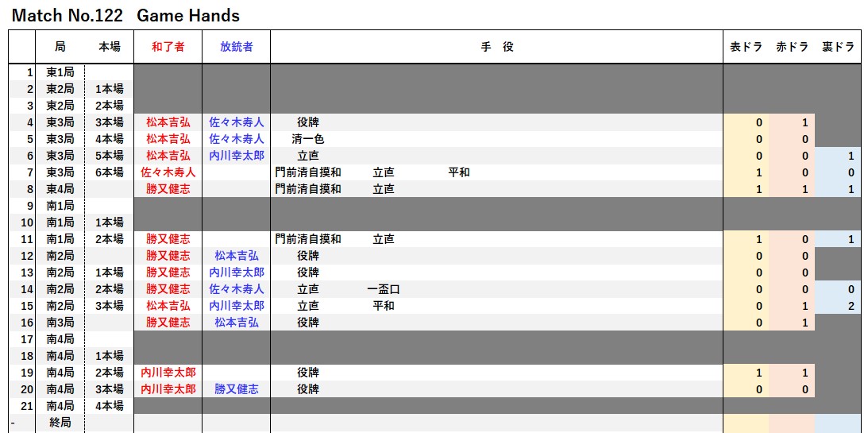Click 内川幸太郎 in row 13
868x433 pixels.
coord(237,273)
